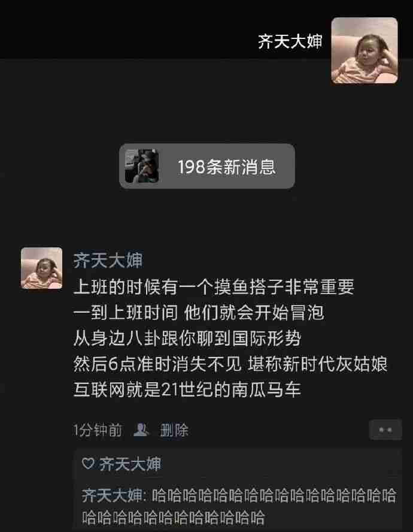Tap post line 上班的时候有一个摸鱼搭子非常重要
Viewport: 413px width, 532px height.
tap(214, 287)
